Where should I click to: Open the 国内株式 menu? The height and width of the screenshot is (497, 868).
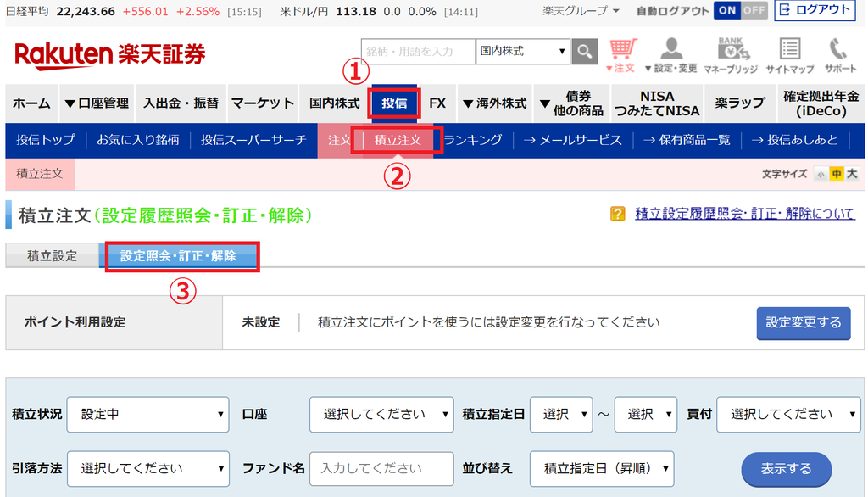point(334,103)
